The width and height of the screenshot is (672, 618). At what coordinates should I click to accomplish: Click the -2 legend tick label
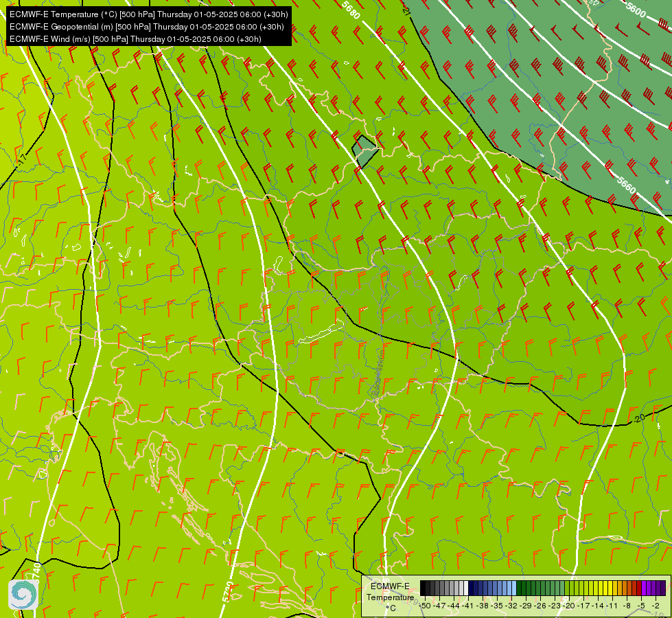(x=656, y=606)
